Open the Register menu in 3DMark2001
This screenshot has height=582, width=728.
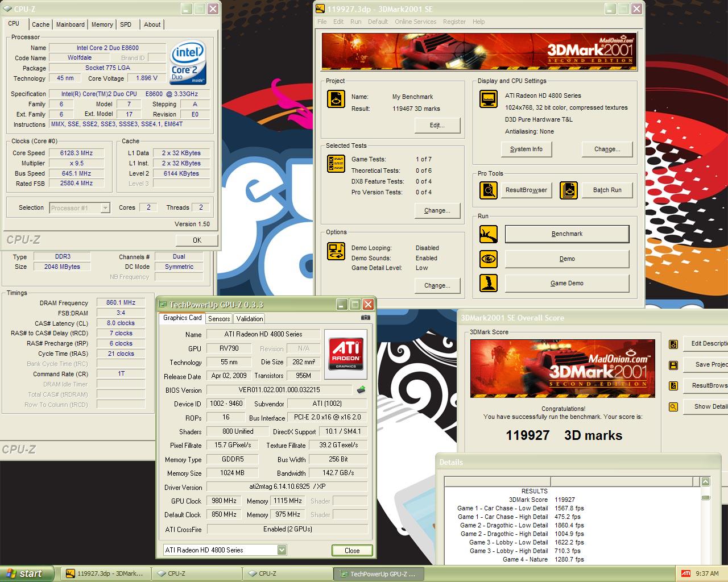click(454, 22)
